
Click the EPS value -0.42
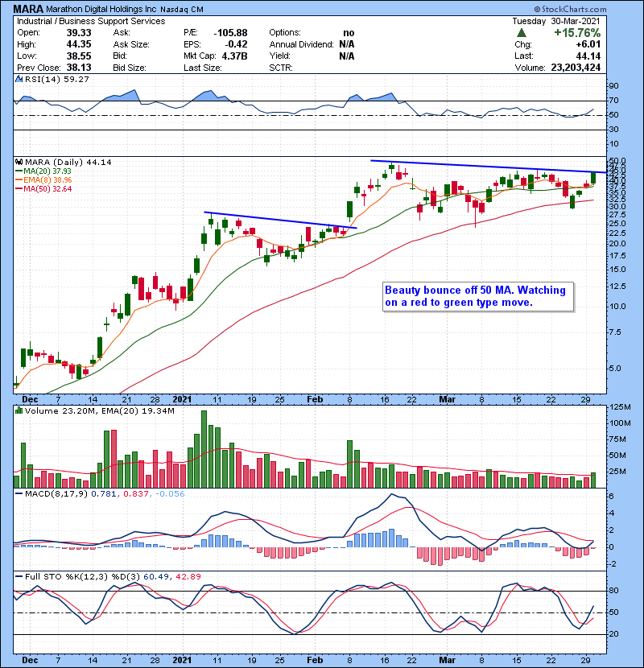236,44
